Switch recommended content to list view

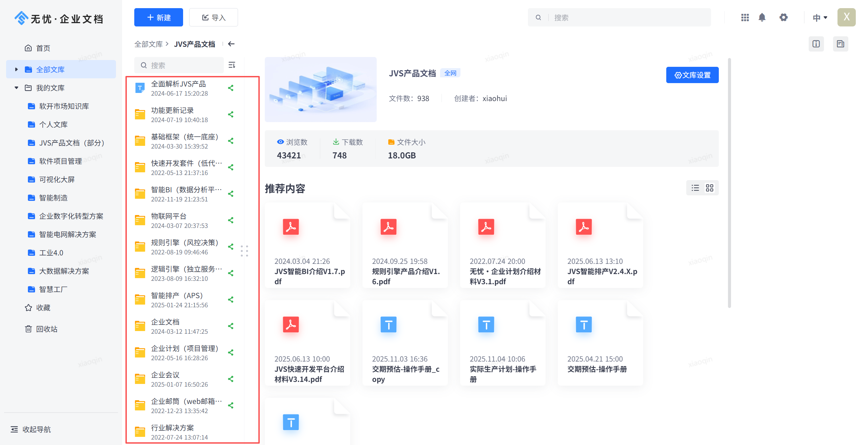point(695,188)
